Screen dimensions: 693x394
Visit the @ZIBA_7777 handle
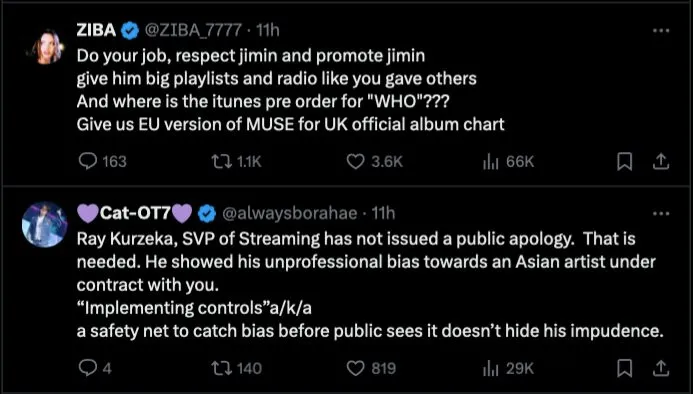coord(193,30)
